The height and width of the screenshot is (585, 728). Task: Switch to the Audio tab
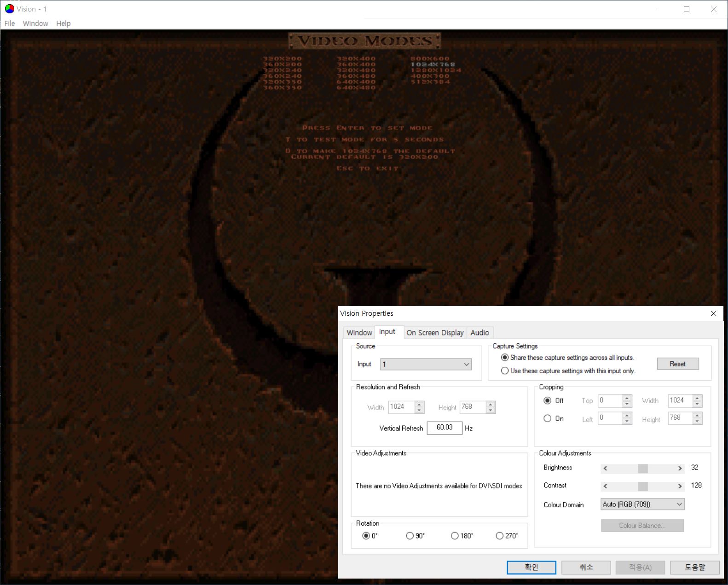480,332
